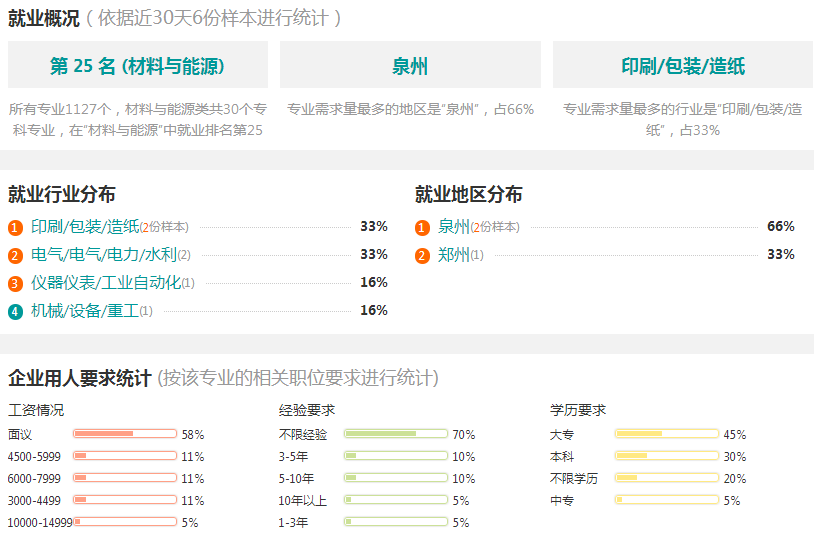
Task: Open the 仪器仪表/工业自动化 industry link
Action: pos(106,282)
